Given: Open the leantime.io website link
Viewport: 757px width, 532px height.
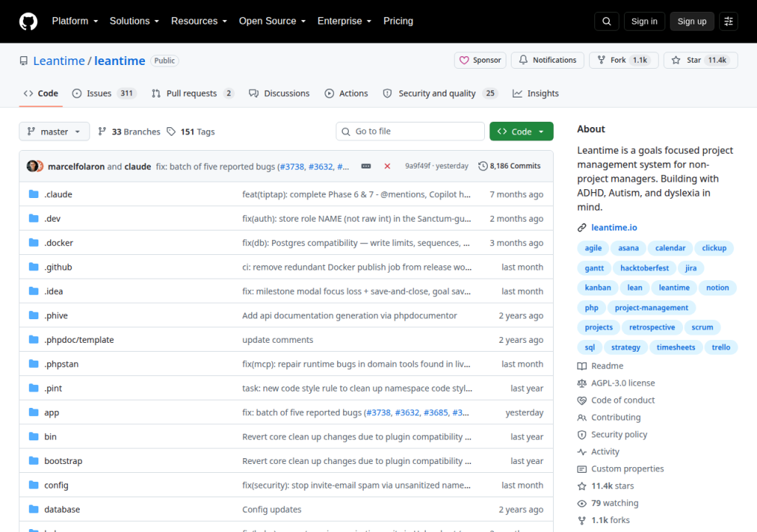Looking at the screenshot, I should pyautogui.click(x=614, y=228).
